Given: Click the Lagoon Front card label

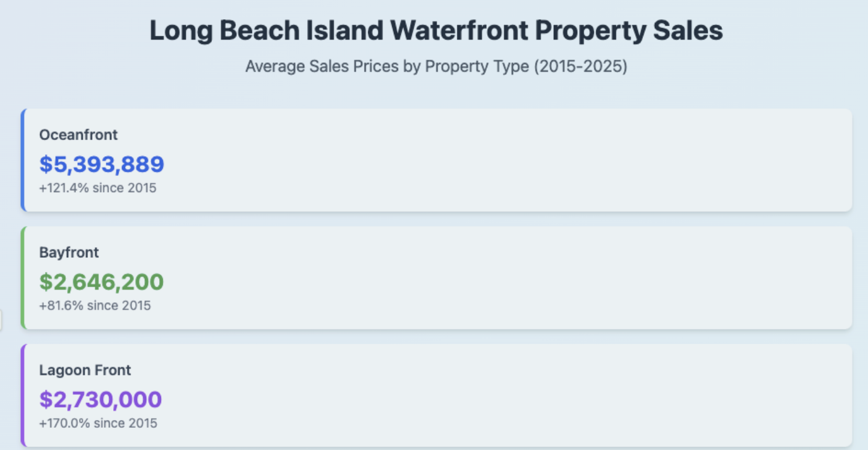Looking at the screenshot, I should click(85, 370).
